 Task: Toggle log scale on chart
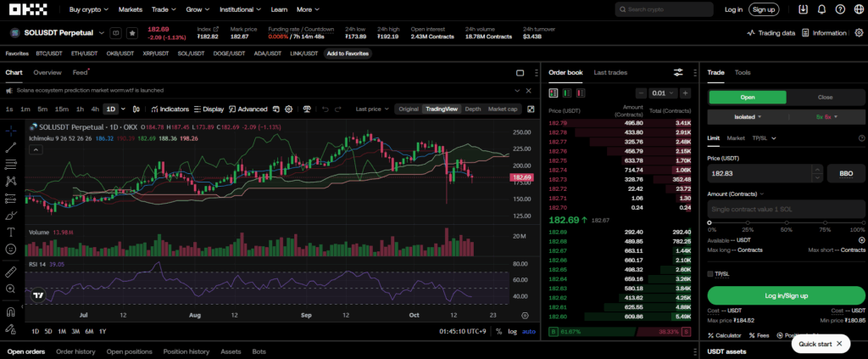[512, 331]
